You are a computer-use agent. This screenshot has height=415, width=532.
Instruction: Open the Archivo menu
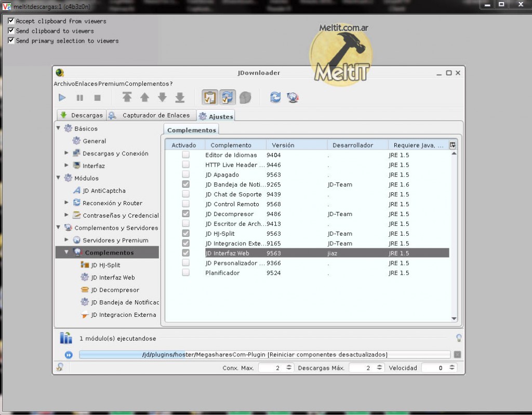tap(64, 84)
